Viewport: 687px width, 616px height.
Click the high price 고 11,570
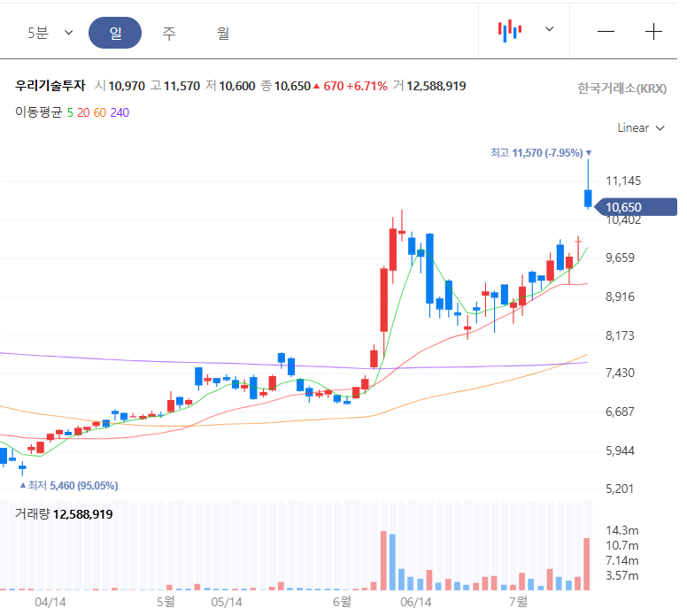coord(175,86)
